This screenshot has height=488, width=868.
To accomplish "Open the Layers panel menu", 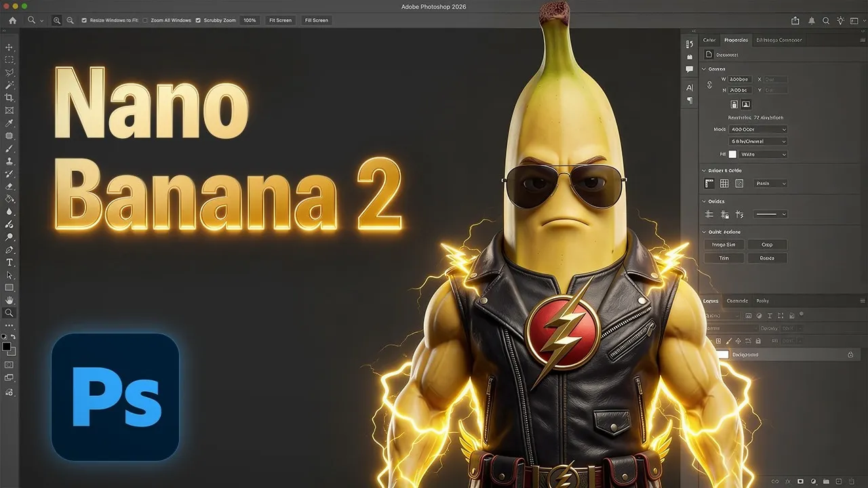I will [861, 301].
